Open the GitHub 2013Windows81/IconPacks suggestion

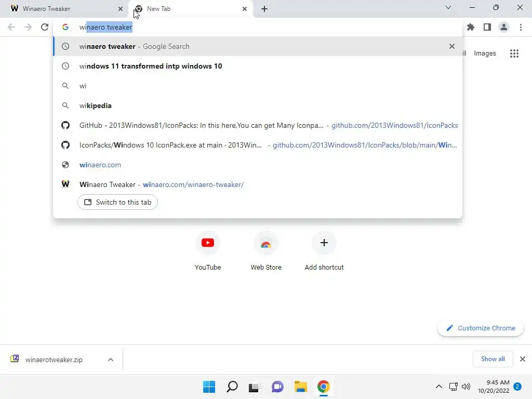tap(258, 125)
